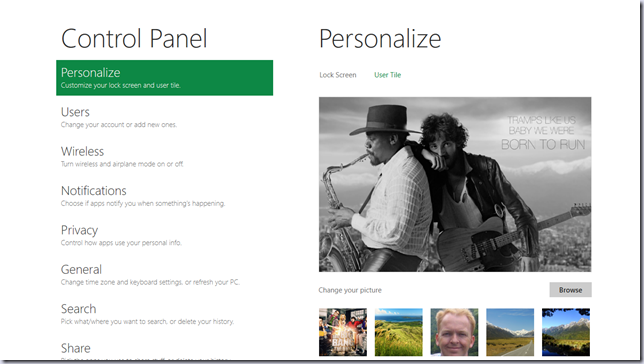Click 'Control how apps use your personal info.' text
The height and width of the screenshot is (364, 644).
[121, 243]
